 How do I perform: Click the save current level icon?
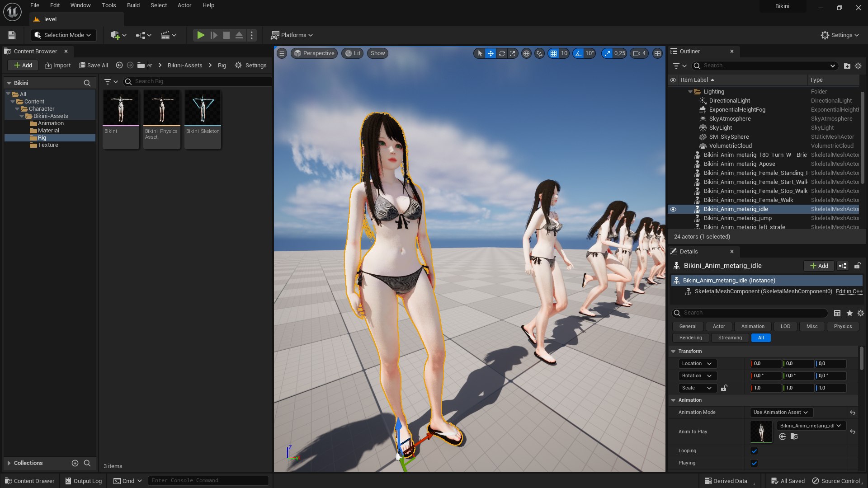tap(12, 35)
